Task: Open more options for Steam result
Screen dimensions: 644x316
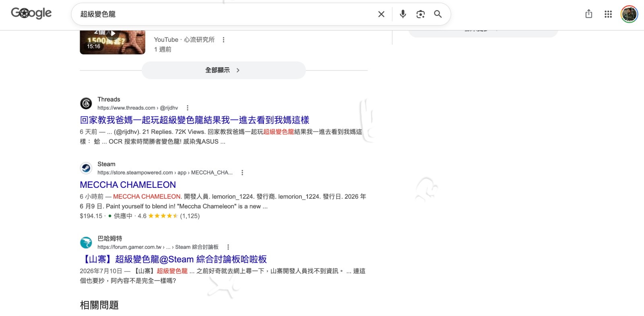Action: [242, 173]
